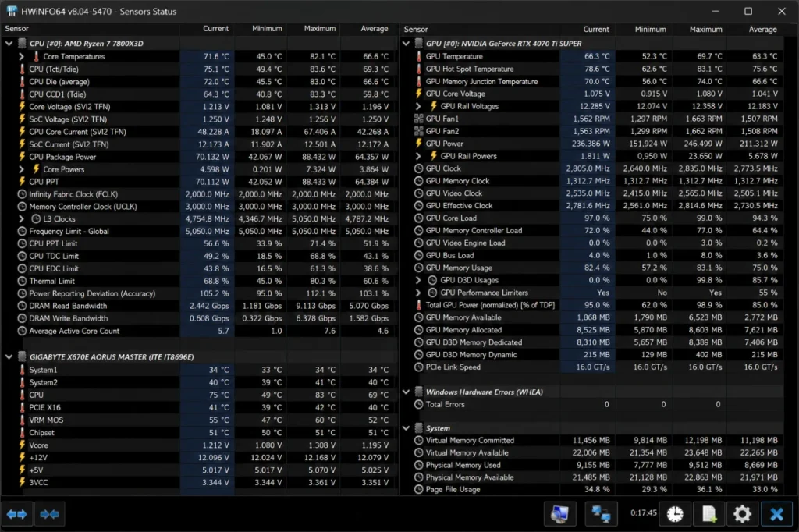The height and width of the screenshot is (532, 799).
Task: Select the GPU Memory Junction Temperature row
Action: click(x=593, y=82)
